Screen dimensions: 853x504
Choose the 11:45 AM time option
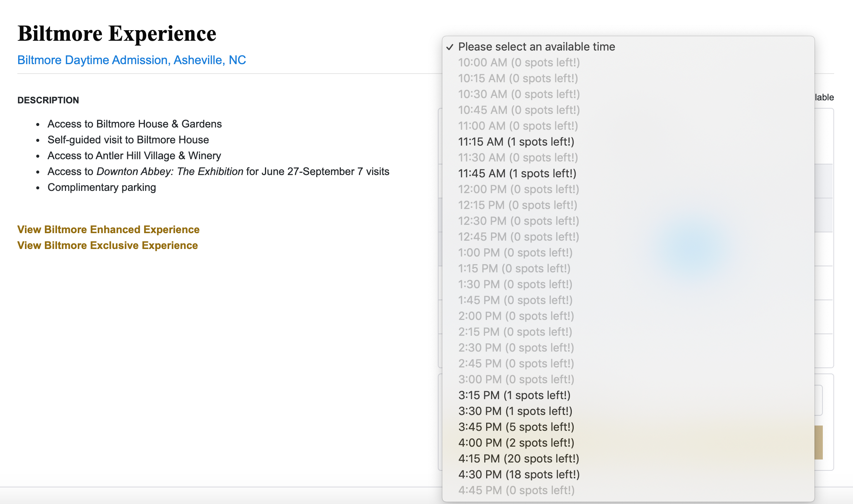point(517,174)
